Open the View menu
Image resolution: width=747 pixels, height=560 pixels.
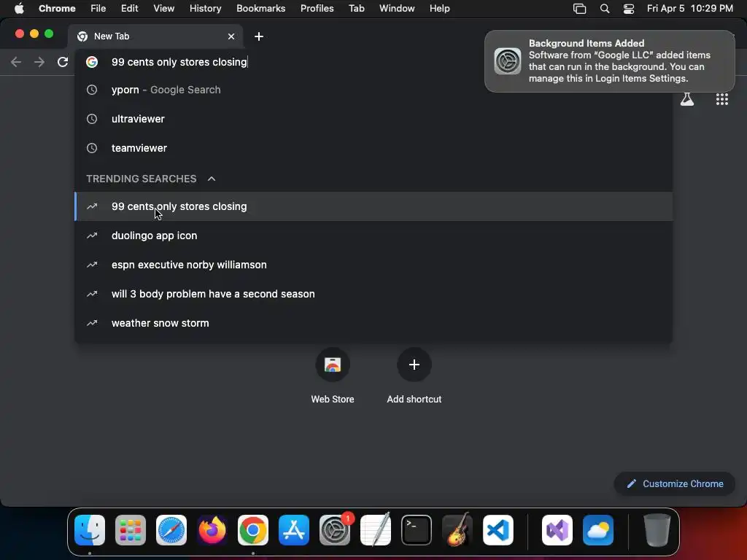click(x=163, y=9)
